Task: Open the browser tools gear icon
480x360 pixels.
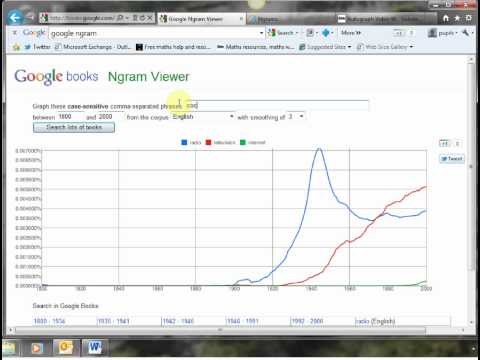Action: pos(468,18)
